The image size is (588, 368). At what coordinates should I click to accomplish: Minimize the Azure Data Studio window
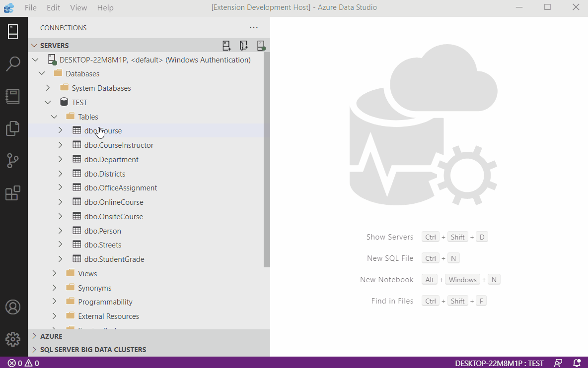[519, 7]
